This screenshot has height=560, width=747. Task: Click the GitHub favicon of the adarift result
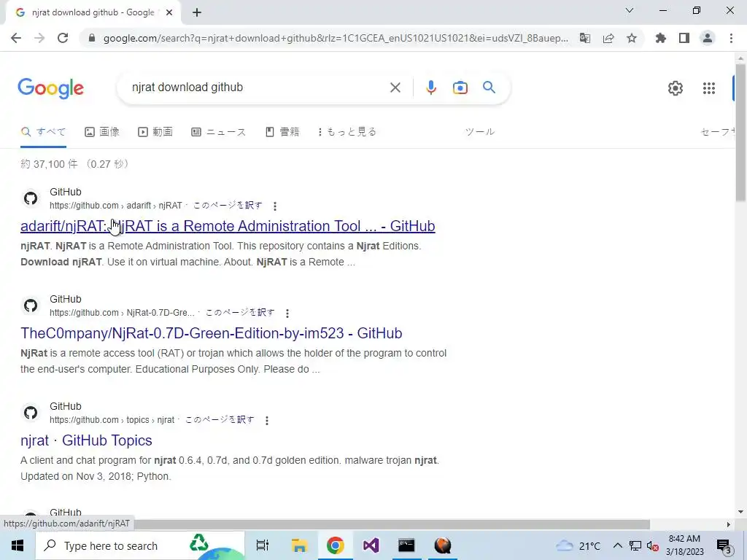click(x=31, y=198)
